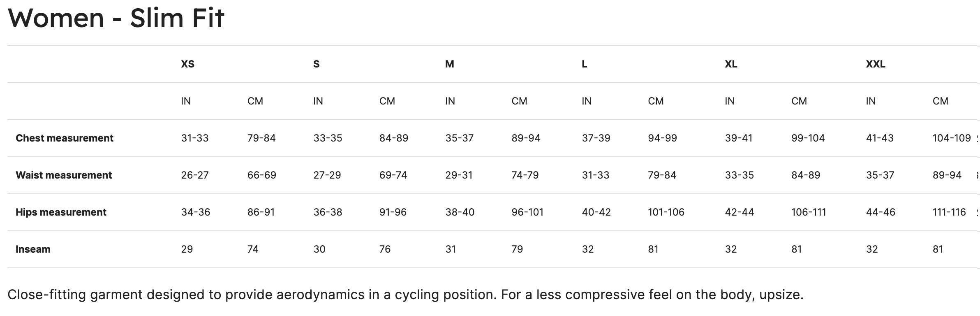Image resolution: width=980 pixels, height=316 pixels.
Task: Click the close-fitting garment description text
Action: point(405,295)
